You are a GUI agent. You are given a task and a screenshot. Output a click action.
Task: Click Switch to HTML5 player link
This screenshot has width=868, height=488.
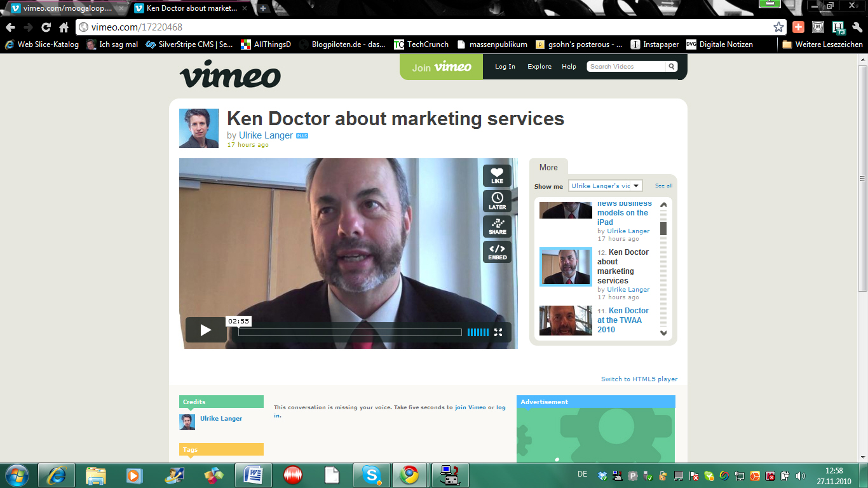[x=639, y=379]
